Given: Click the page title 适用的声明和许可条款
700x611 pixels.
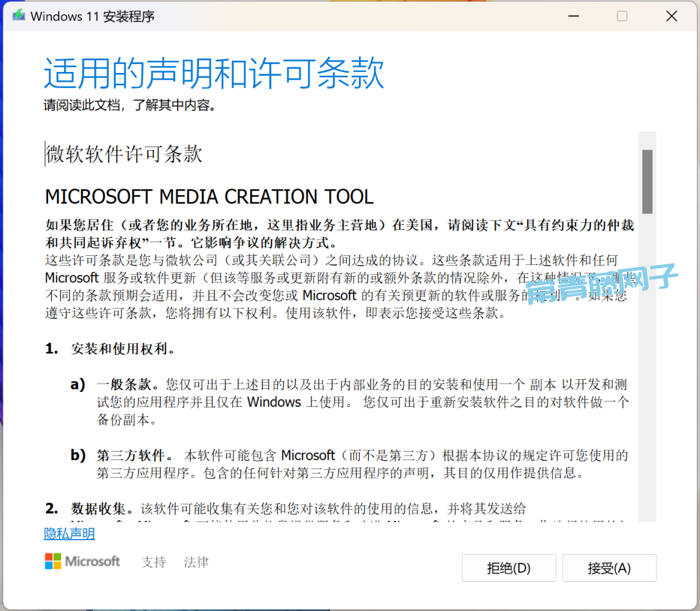Looking at the screenshot, I should [x=214, y=73].
